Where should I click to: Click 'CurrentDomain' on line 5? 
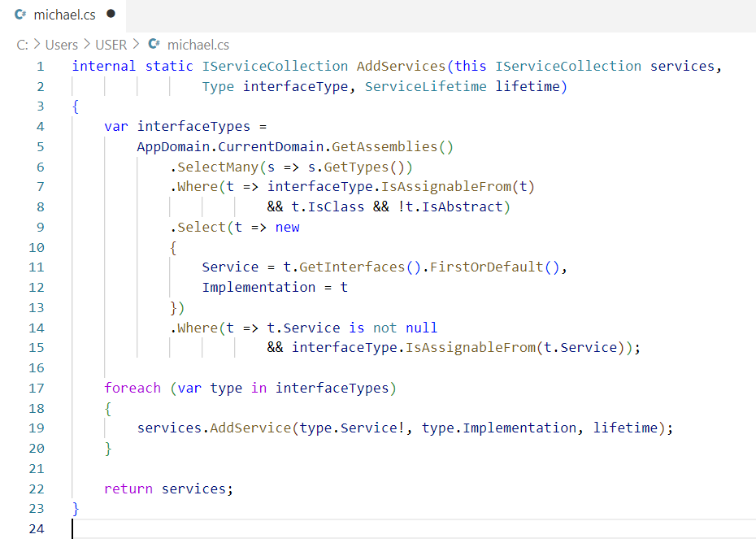click(x=271, y=146)
